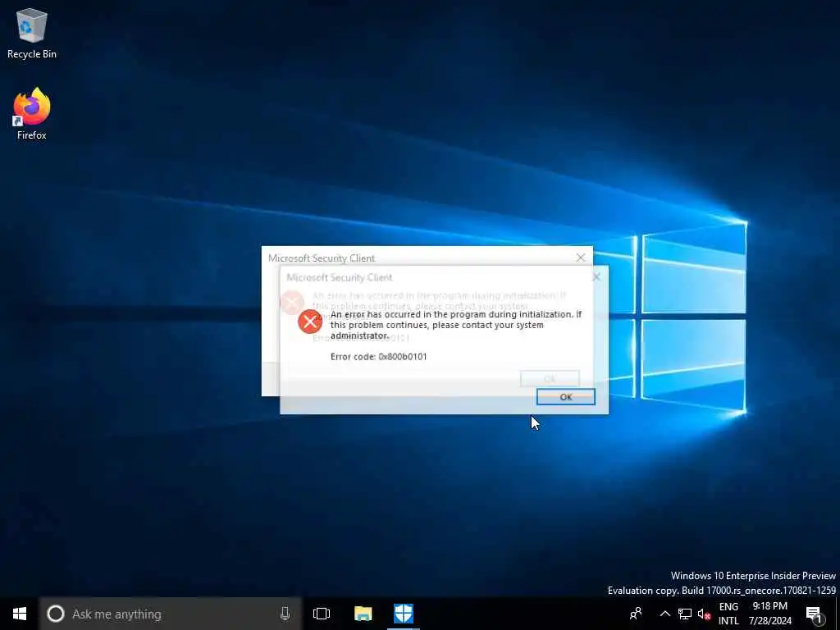The width and height of the screenshot is (840, 630).
Task: Click 'An error has occurred' message text
Action: pos(456,325)
